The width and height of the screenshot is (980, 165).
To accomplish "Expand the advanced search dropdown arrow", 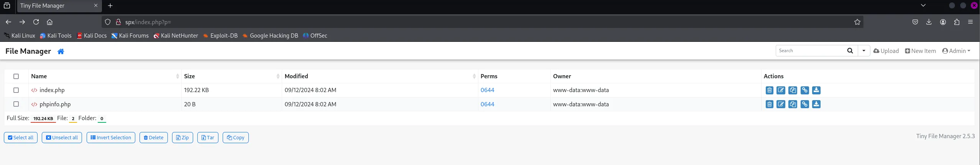I will [x=863, y=51].
